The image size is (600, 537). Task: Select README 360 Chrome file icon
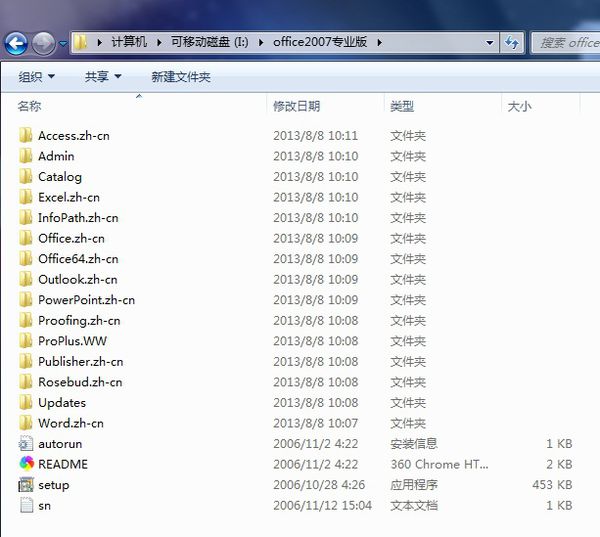coord(26,464)
